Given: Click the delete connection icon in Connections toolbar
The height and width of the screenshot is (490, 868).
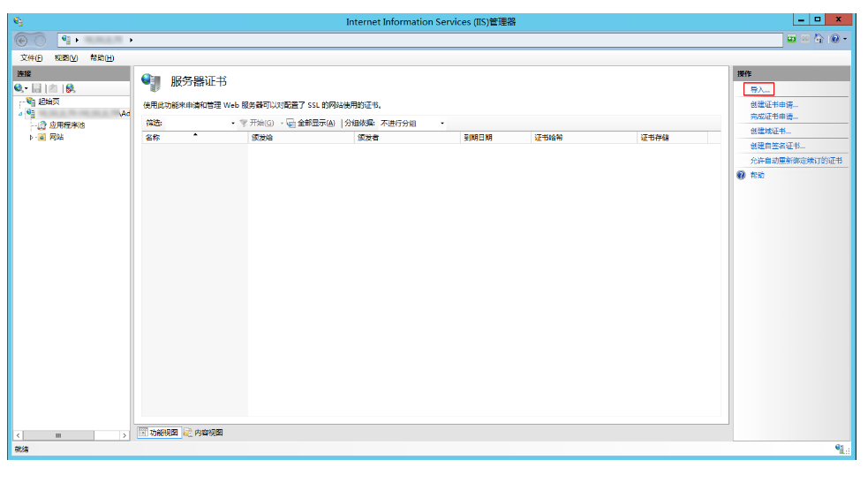Looking at the screenshot, I should pyautogui.click(x=70, y=88).
